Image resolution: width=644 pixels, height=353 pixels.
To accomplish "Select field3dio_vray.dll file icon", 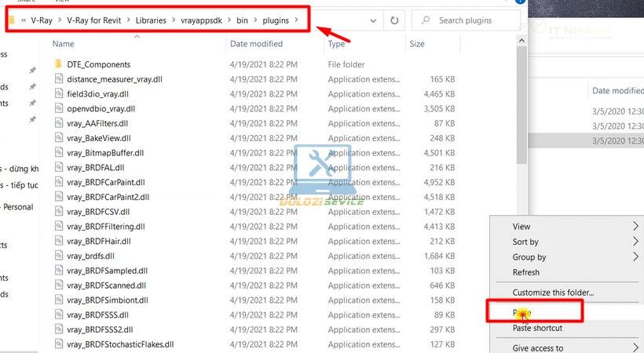I will (59, 93).
